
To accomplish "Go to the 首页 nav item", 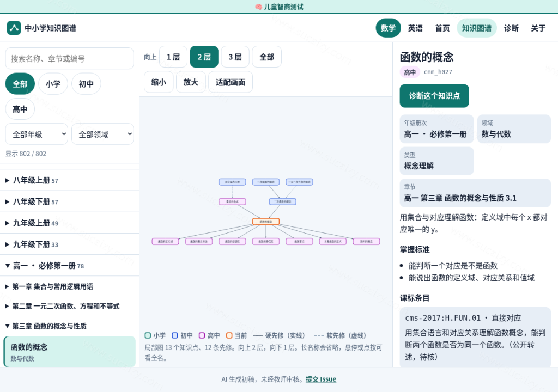I will click(442, 28).
